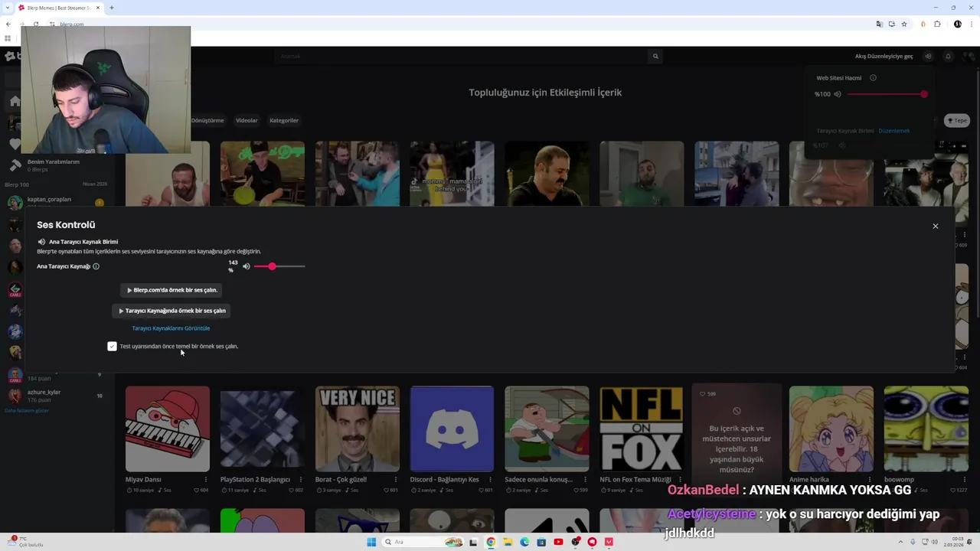Select the Videolar tab
Screen dimensions: 980x551
click(247, 120)
